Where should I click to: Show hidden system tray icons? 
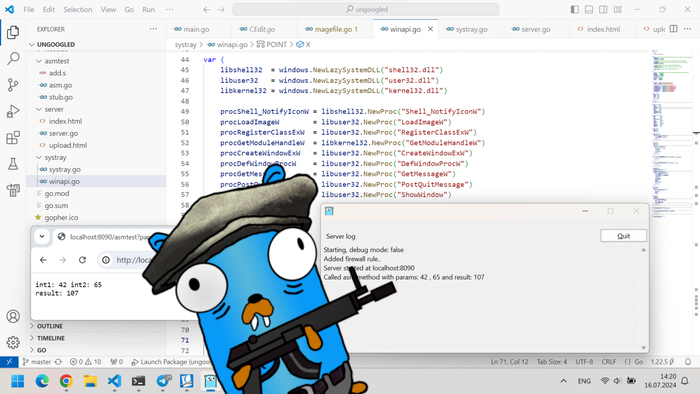pyautogui.click(x=563, y=381)
